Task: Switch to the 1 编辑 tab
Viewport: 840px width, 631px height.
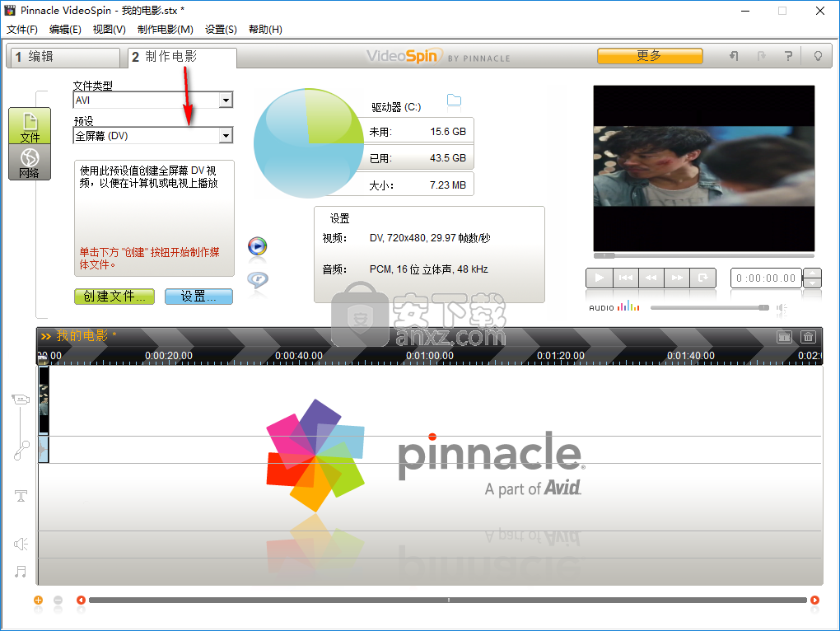Action: click(x=63, y=57)
